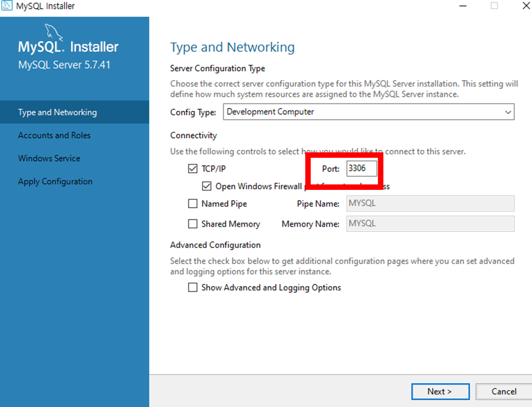Go to Accounts and Roles step
The height and width of the screenshot is (407, 532).
coord(54,135)
